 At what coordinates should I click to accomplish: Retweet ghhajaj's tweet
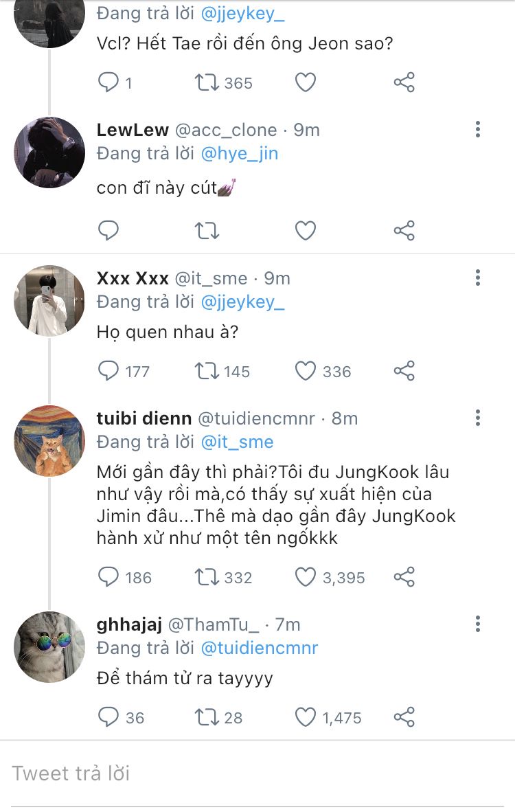coord(206,717)
